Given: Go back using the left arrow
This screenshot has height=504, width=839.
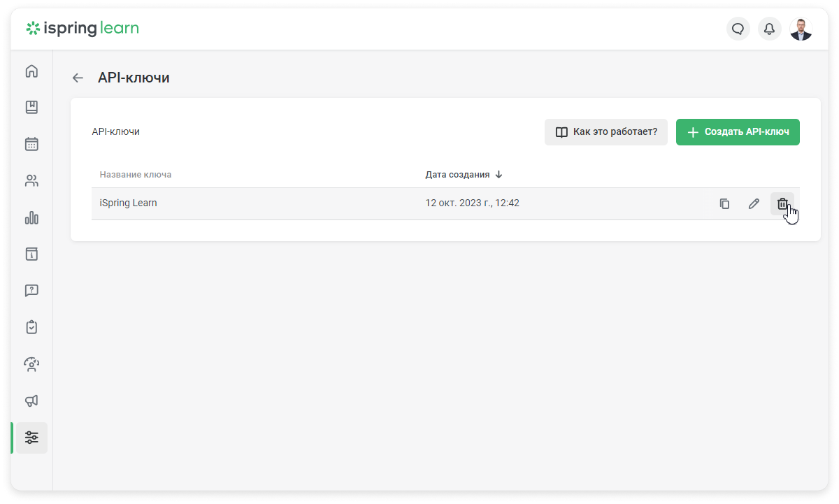Looking at the screenshot, I should pos(78,78).
